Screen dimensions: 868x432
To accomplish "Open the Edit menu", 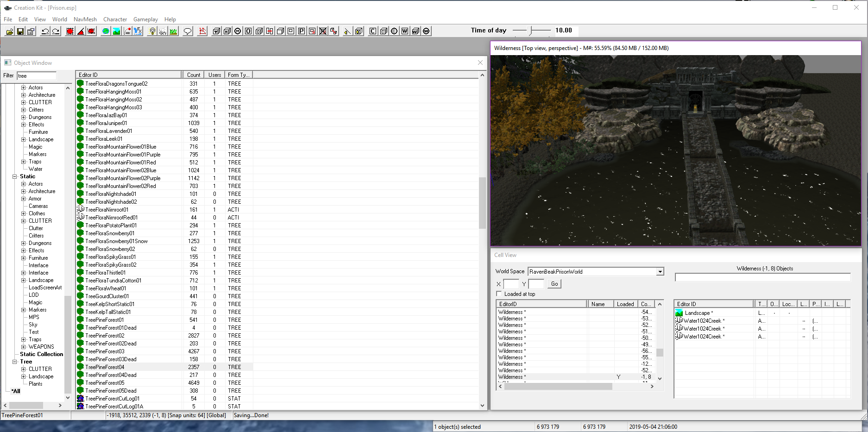I will click(23, 19).
